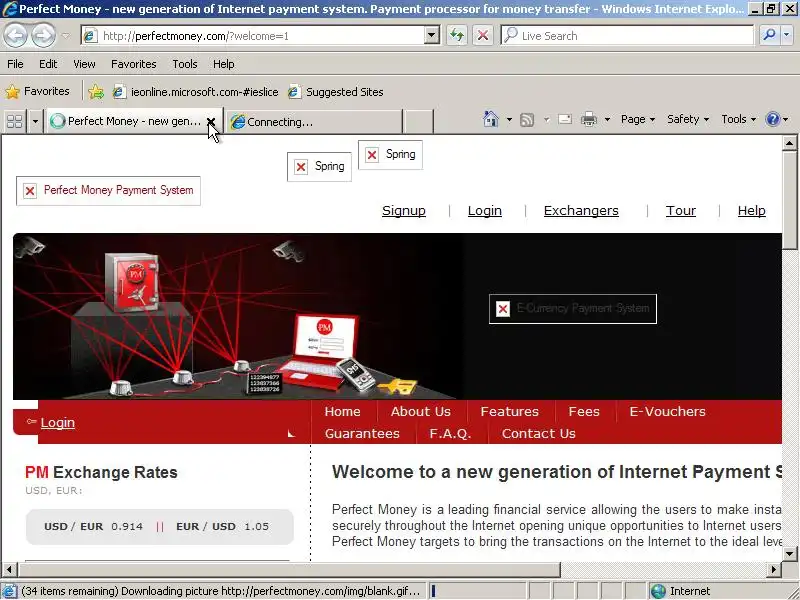Open Features in red menu
This screenshot has width=800, height=600.
[510, 411]
